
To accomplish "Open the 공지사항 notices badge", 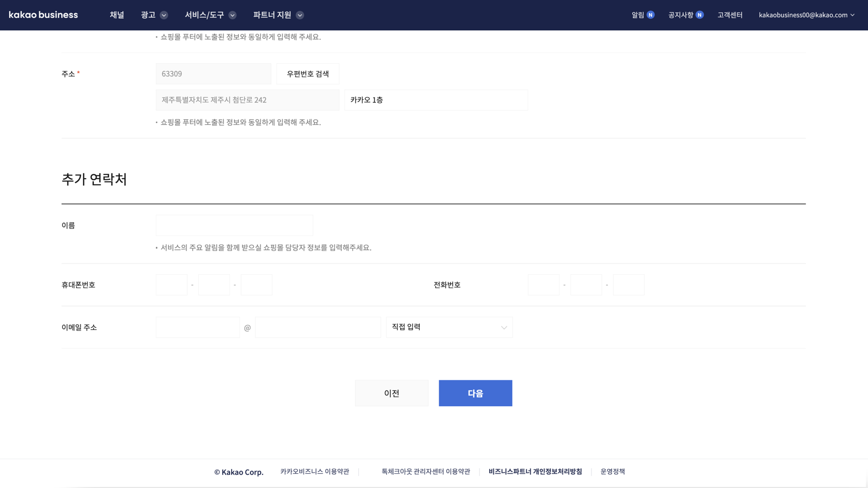I will pos(699,15).
